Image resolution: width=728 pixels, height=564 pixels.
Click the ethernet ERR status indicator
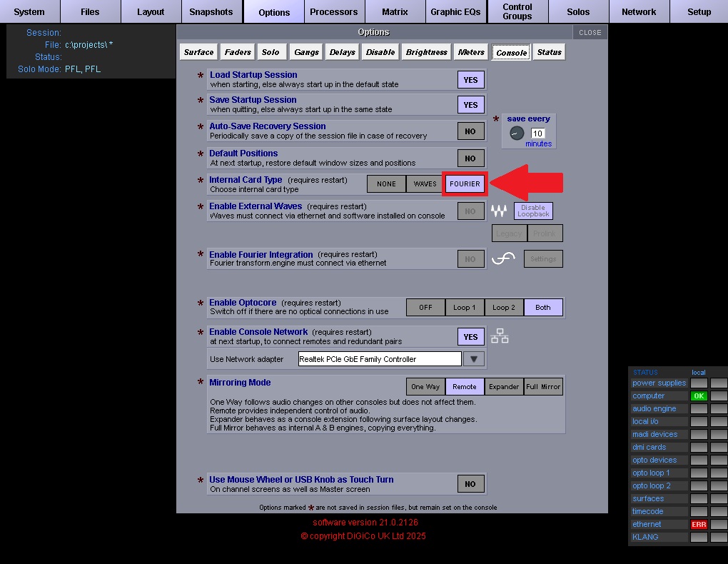699,525
